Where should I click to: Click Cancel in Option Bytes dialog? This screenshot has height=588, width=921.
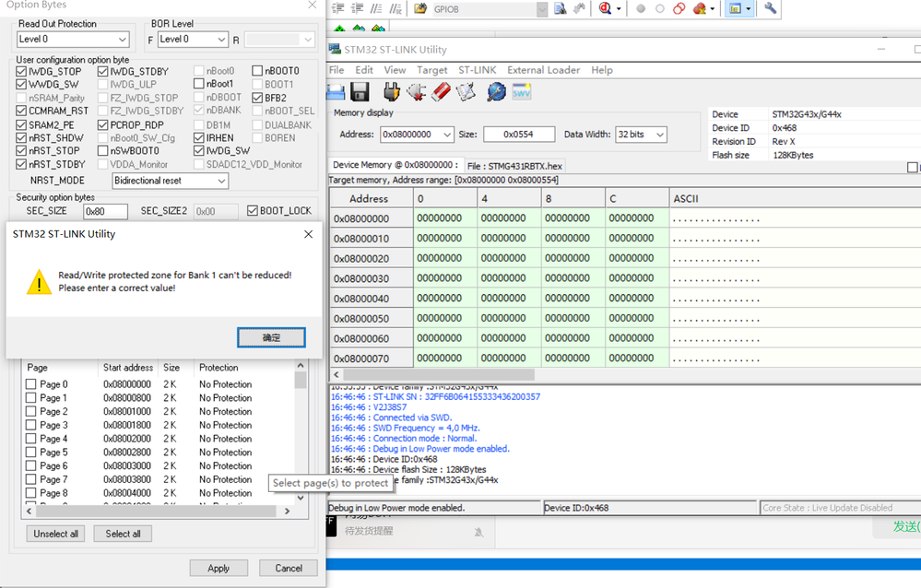coord(289,568)
